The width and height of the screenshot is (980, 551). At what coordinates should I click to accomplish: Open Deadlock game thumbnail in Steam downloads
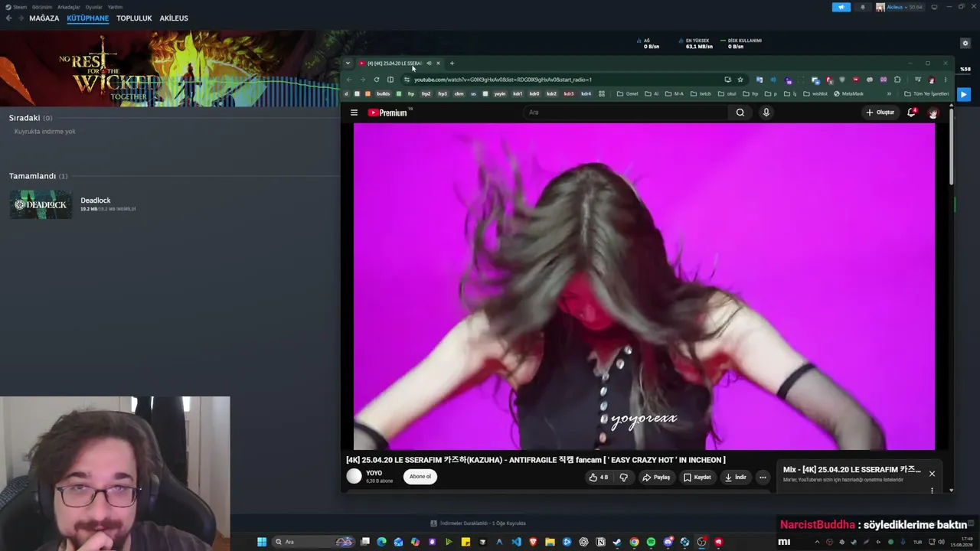41,204
